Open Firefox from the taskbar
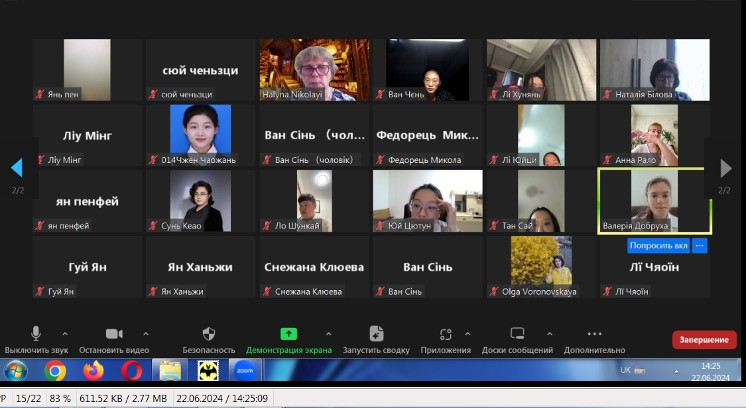746x408 pixels. (x=94, y=370)
